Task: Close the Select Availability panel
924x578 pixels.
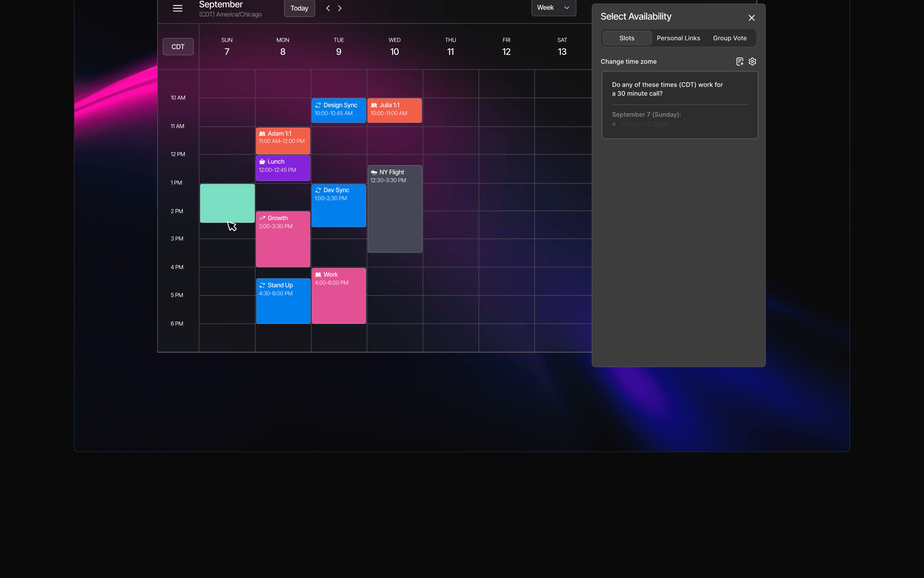Action: pyautogui.click(x=751, y=18)
